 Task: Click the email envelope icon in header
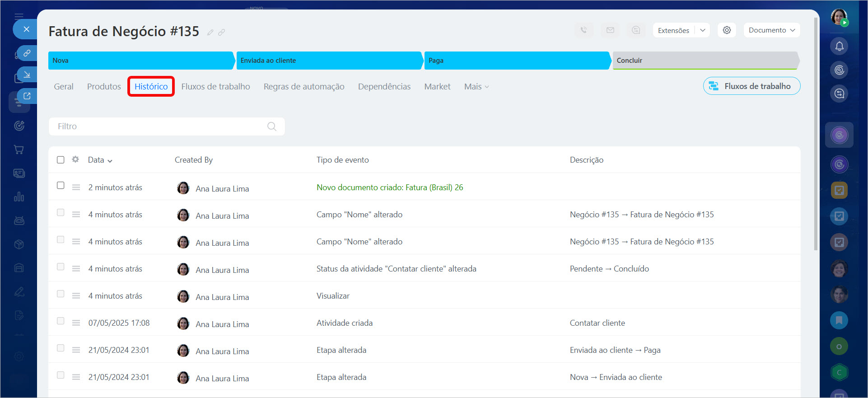610,30
